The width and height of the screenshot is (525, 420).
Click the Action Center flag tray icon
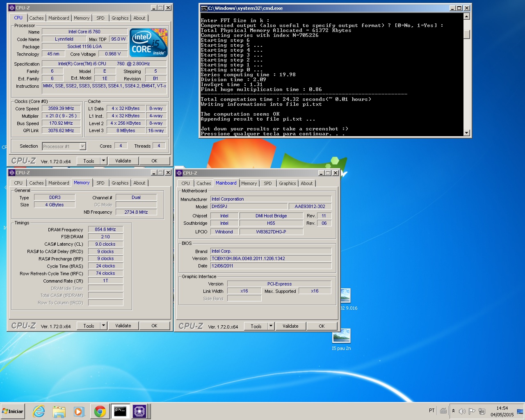pos(472,411)
